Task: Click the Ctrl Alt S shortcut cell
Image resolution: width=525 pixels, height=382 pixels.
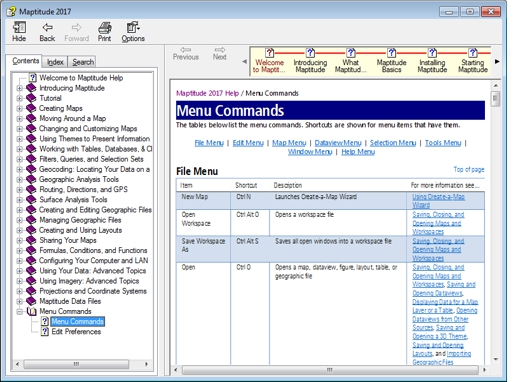Action: [x=250, y=249]
